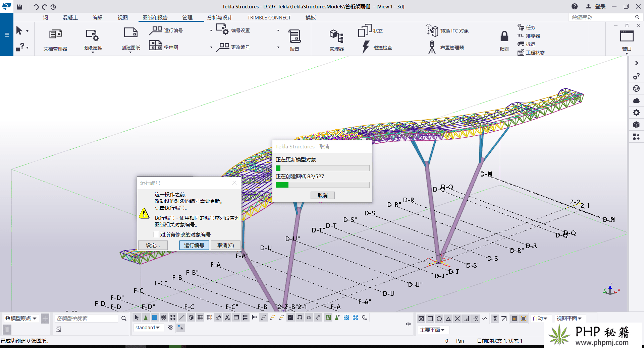Open side pane 3D cube components icon
This screenshot has height=348, width=644.
636,125
